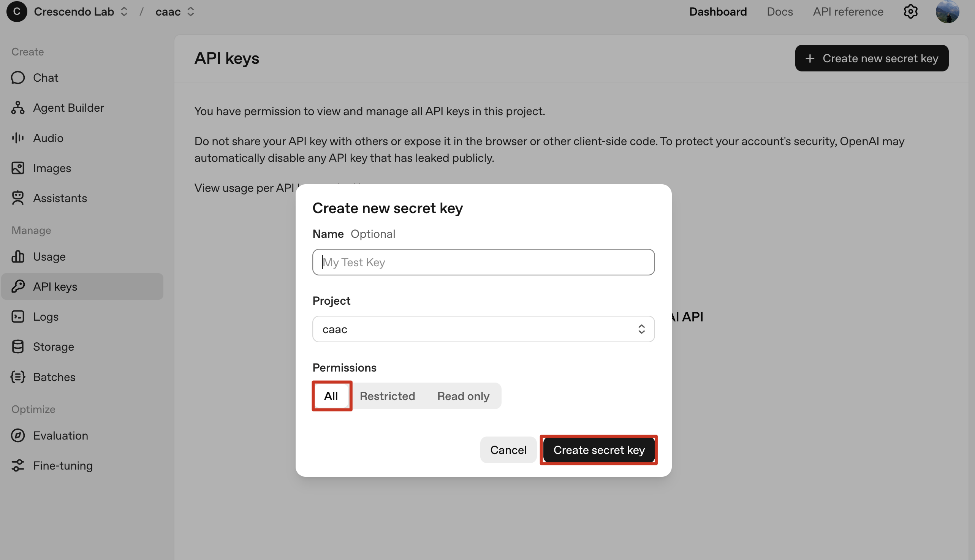
Task: Open Agent Builder icon in sidebar
Action: pyautogui.click(x=18, y=108)
